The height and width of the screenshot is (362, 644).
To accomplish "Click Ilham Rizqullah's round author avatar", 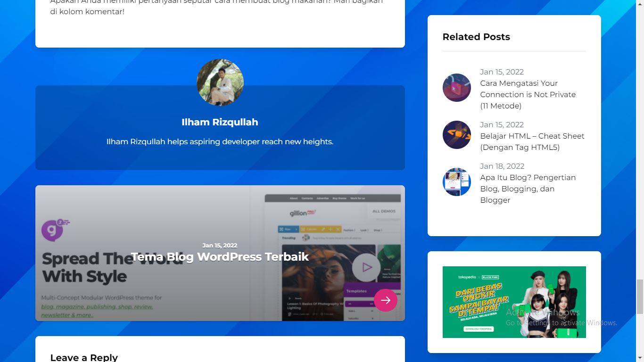I will point(220,82).
